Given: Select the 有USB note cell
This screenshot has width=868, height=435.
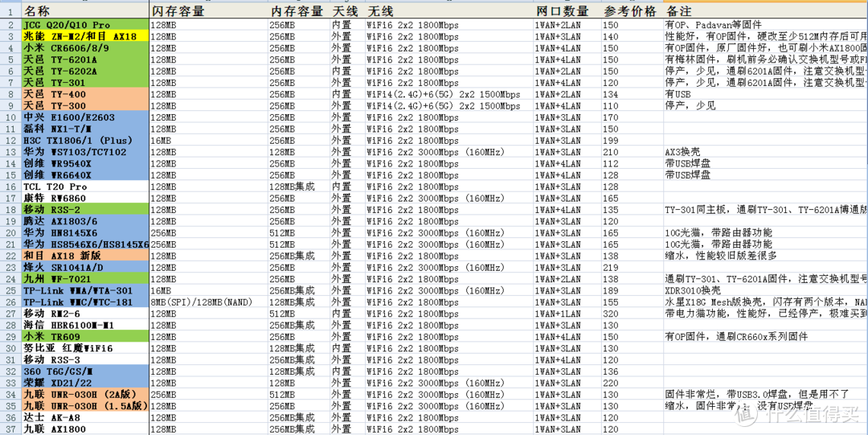Looking at the screenshot, I should [765, 94].
